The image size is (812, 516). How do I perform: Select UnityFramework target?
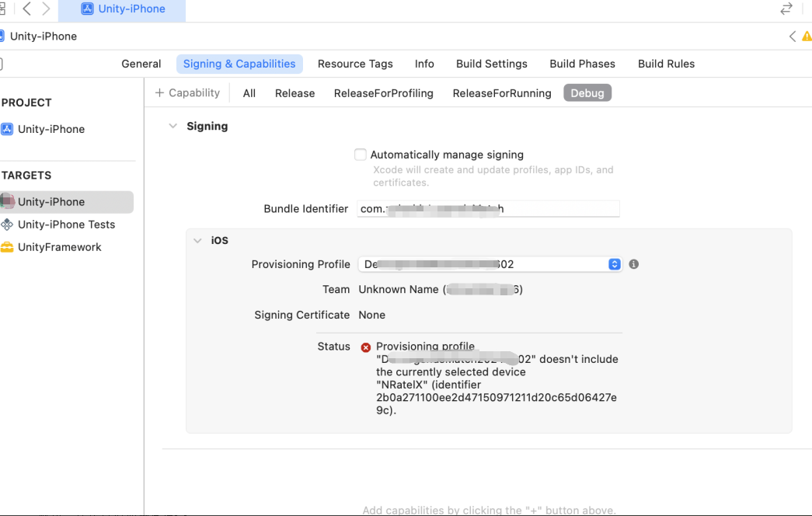pos(60,247)
